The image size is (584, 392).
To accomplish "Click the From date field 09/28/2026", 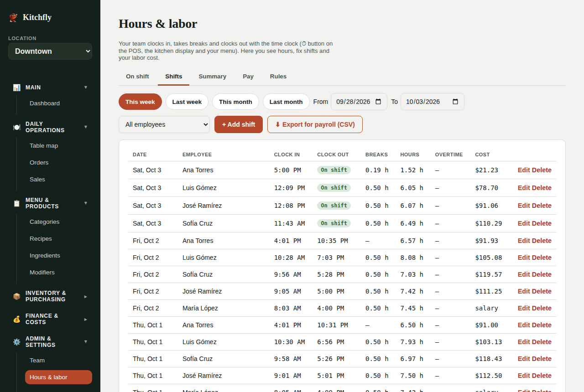I will (359, 102).
